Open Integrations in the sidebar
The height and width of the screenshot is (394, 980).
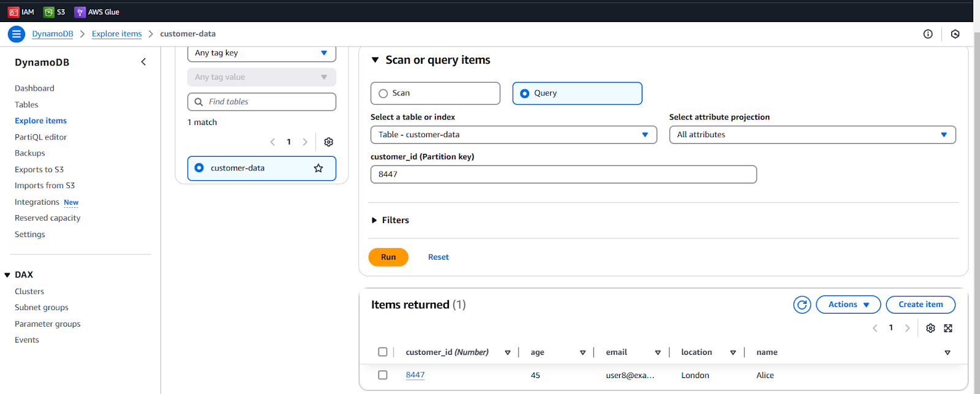click(x=37, y=202)
